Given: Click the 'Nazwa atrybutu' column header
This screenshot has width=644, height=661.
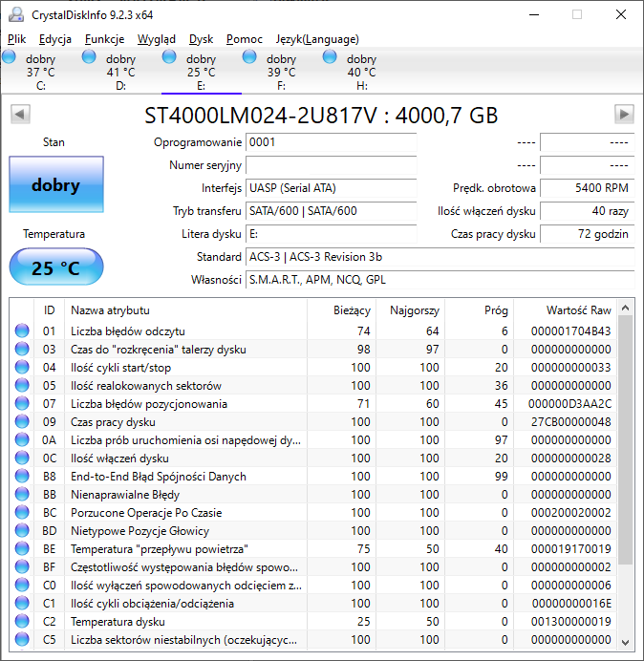Looking at the screenshot, I should click(x=185, y=310).
